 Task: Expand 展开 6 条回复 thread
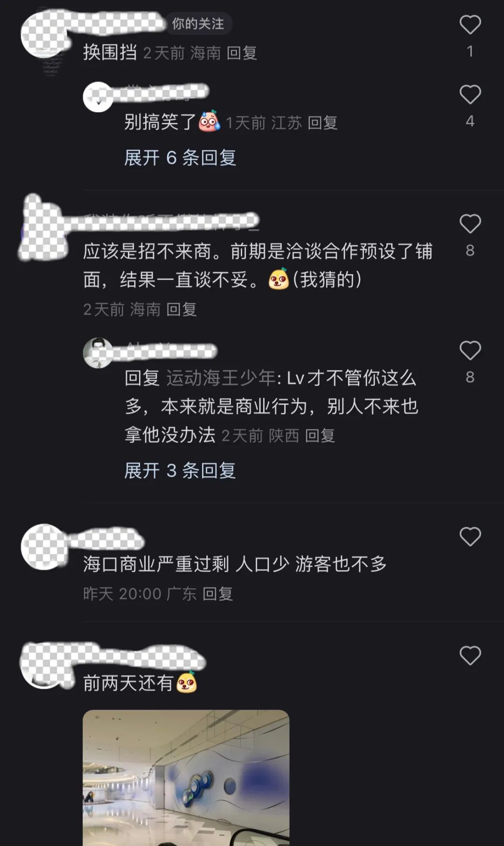coord(180,158)
